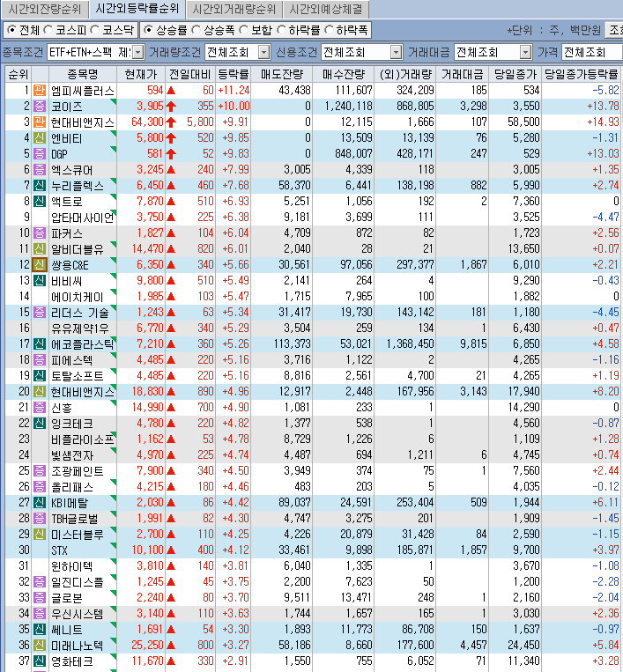The image size is (623, 672).
Task: Click the 증 badge next to DGP
Action: (40, 154)
